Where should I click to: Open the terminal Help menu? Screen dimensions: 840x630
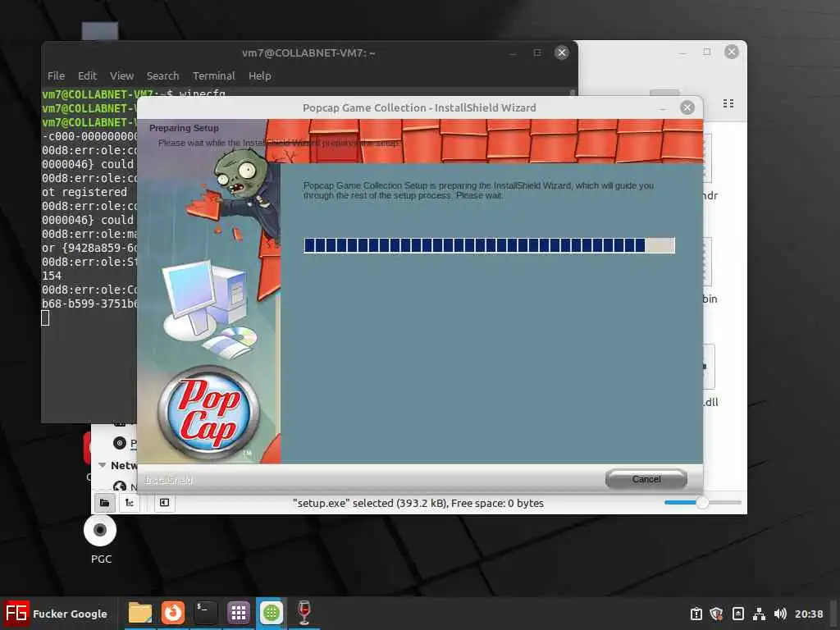(259, 75)
